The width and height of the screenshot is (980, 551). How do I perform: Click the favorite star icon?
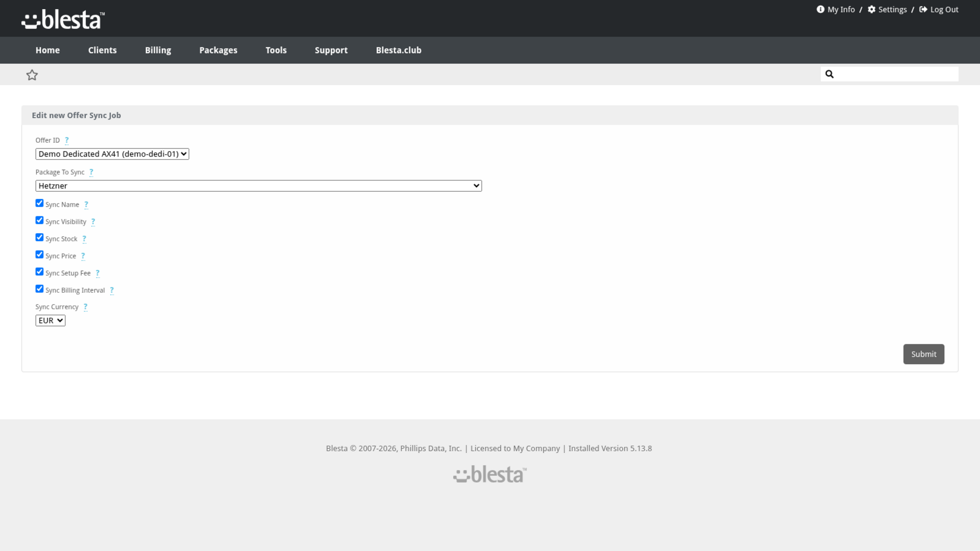click(32, 75)
